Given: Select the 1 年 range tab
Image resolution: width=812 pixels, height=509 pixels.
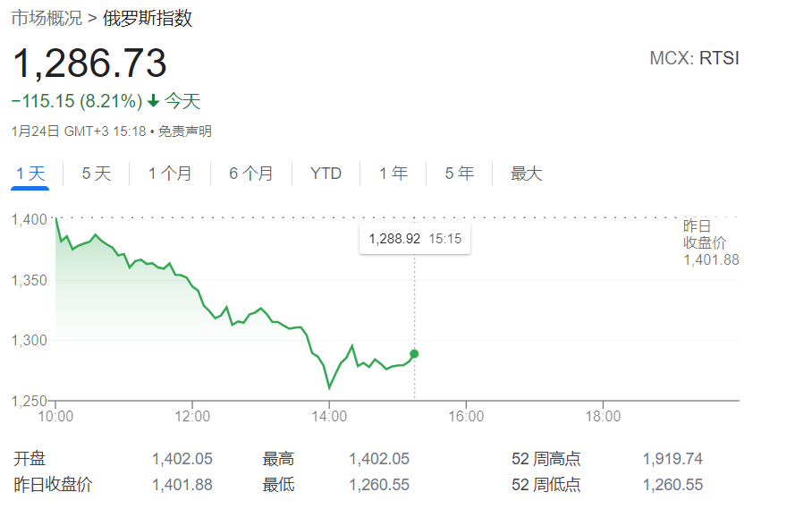Looking at the screenshot, I should (x=393, y=174).
